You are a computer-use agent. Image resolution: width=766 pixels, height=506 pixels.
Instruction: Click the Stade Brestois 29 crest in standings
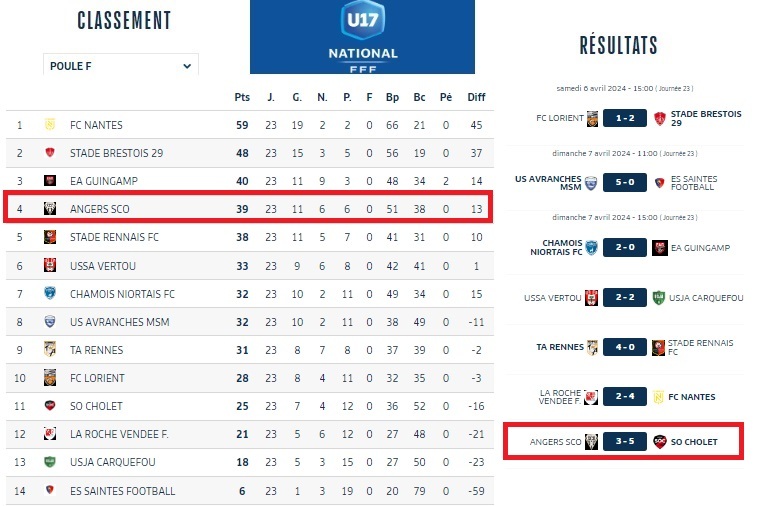point(49,153)
